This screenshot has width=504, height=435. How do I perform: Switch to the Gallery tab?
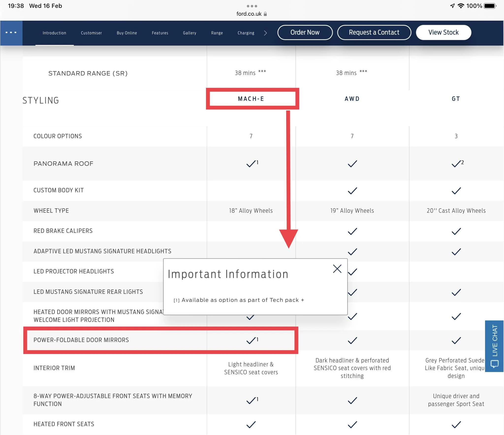click(x=189, y=33)
